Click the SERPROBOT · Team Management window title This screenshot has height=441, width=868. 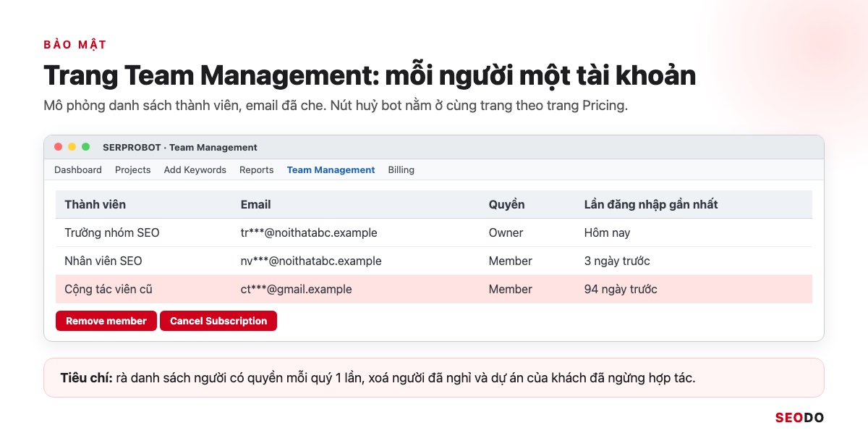pyautogui.click(x=180, y=147)
